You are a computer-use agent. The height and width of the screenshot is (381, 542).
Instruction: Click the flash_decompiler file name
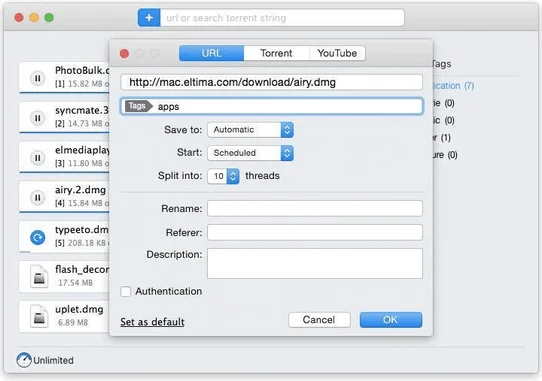(x=82, y=269)
